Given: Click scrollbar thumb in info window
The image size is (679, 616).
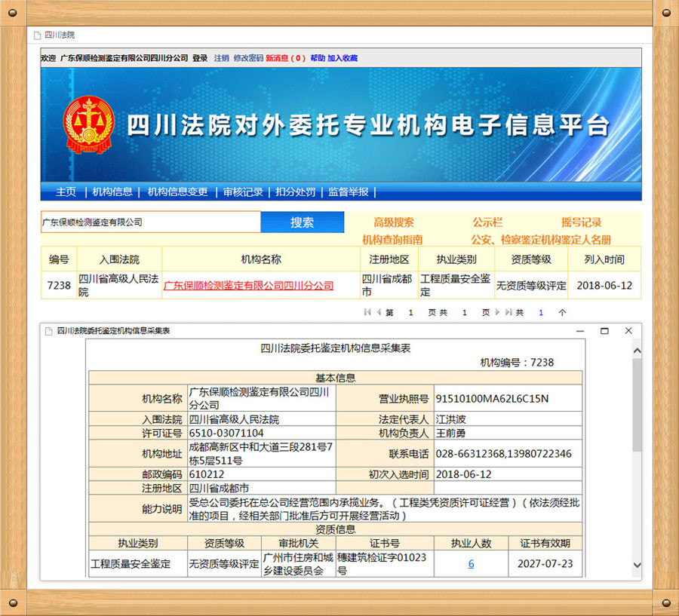Looking at the screenshot, I should pos(637,405).
